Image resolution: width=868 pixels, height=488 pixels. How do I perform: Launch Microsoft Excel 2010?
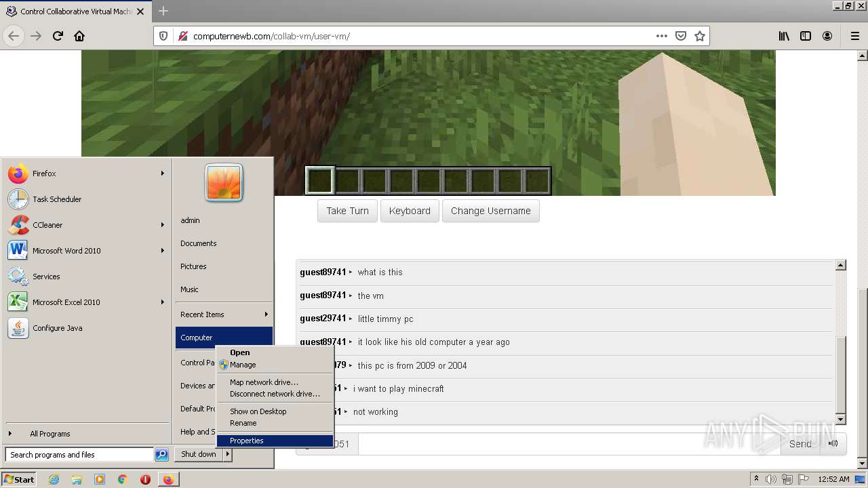pyautogui.click(x=86, y=302)
